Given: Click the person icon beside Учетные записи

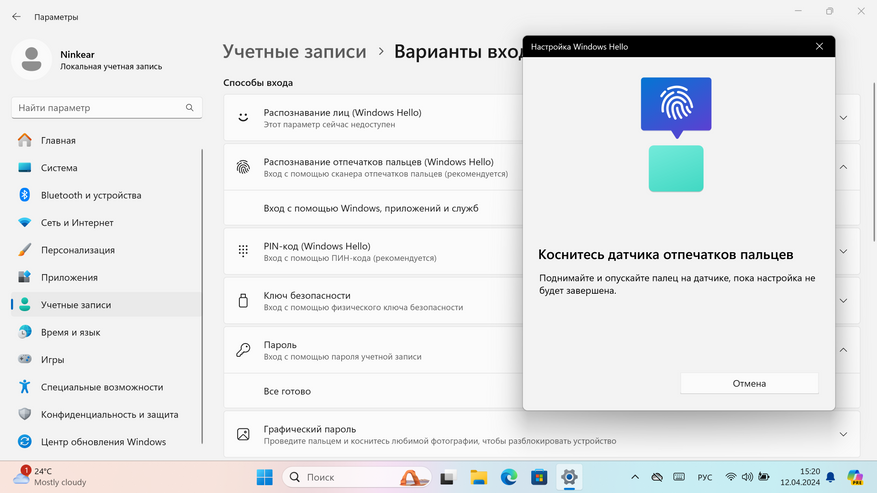Looking at the screenshot, I should 25,304.
